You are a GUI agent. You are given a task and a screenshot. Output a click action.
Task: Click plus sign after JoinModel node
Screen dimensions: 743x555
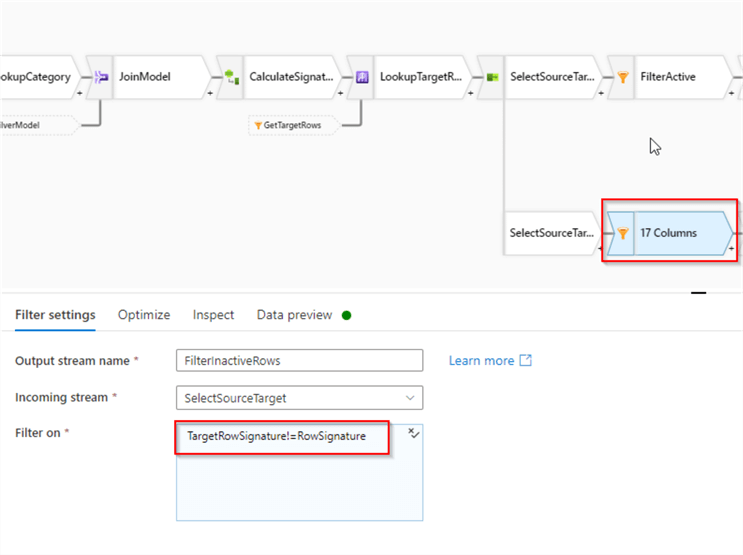click(x=211, y=92)
